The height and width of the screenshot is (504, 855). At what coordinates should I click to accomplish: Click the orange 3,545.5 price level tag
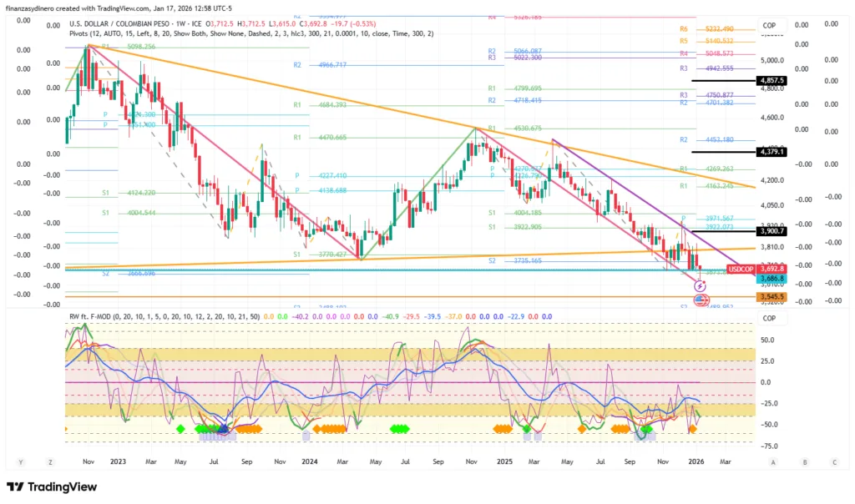[x=771, y=297]
